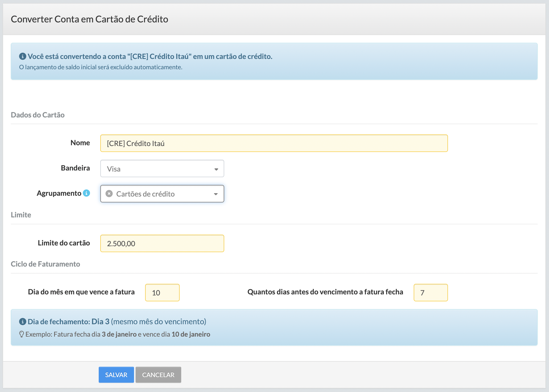This screenshot has width=549, height=392.
Task: Click the Agrupamento info tooltip icon
Action: (x=86, y=193)
